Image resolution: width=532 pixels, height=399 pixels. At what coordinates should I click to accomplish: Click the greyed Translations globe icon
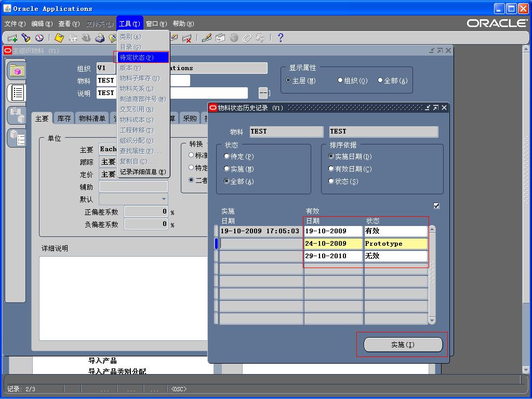(234, 38)
